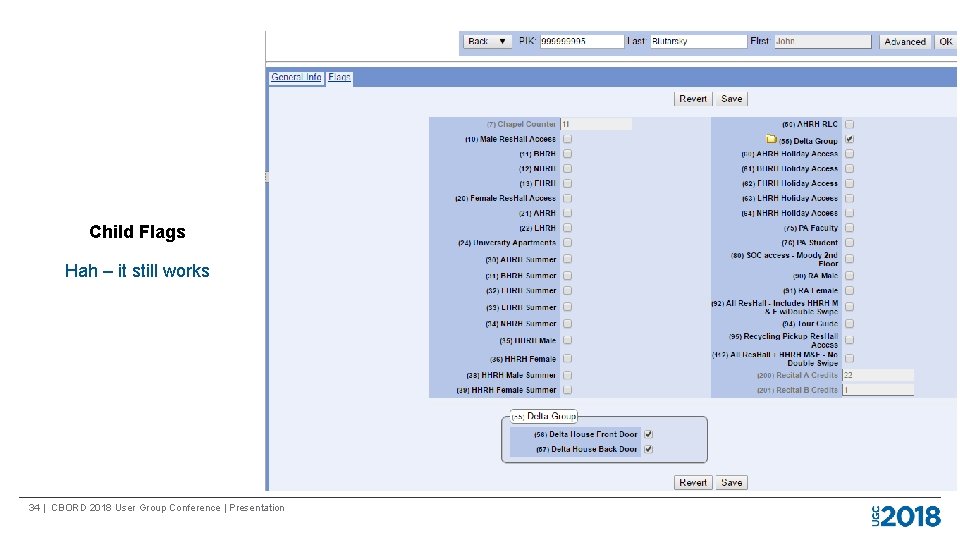Screen dimensions: 960x540
Task: Click into the PIK input field
Action: 581,41
